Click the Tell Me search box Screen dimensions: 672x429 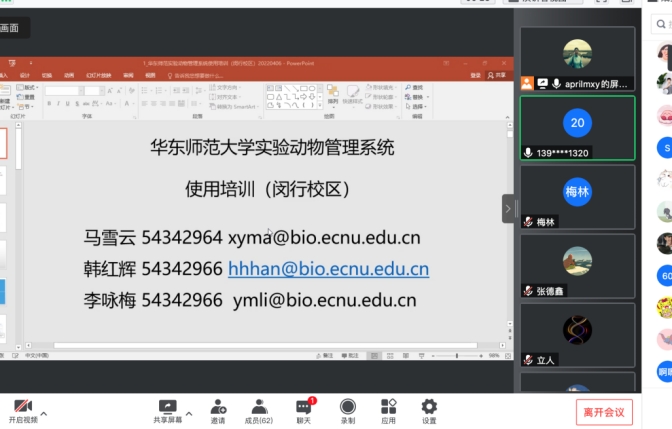(195, 76)
